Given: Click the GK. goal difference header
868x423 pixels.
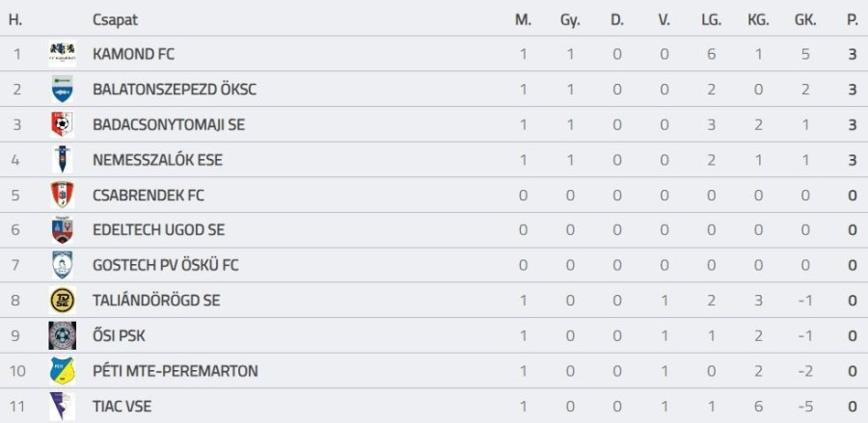Looking at the screenshot, I should point(805,19).
